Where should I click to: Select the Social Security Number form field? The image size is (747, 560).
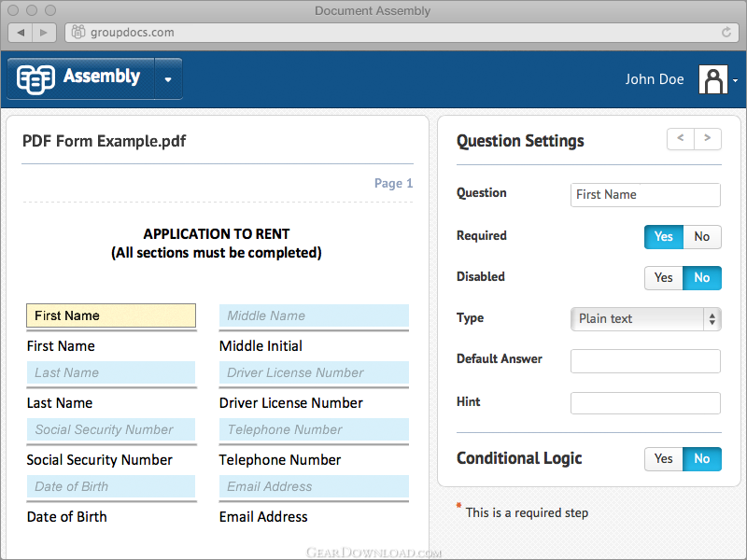(x=111, y=429)
